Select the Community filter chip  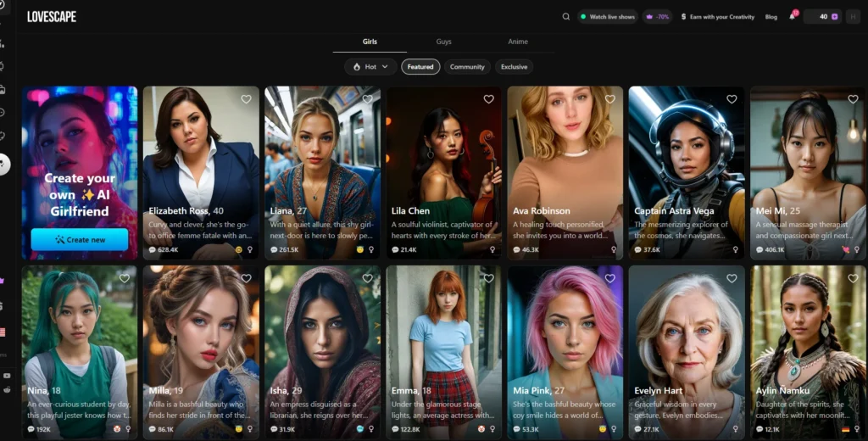[x=467, y=66]
